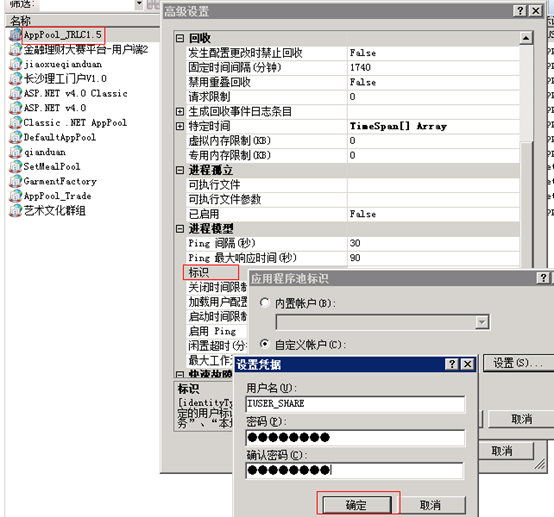Select the AppPool_Trade list entry
The width and height of the screenshot is (554, 517).
[x=57, y=196]
